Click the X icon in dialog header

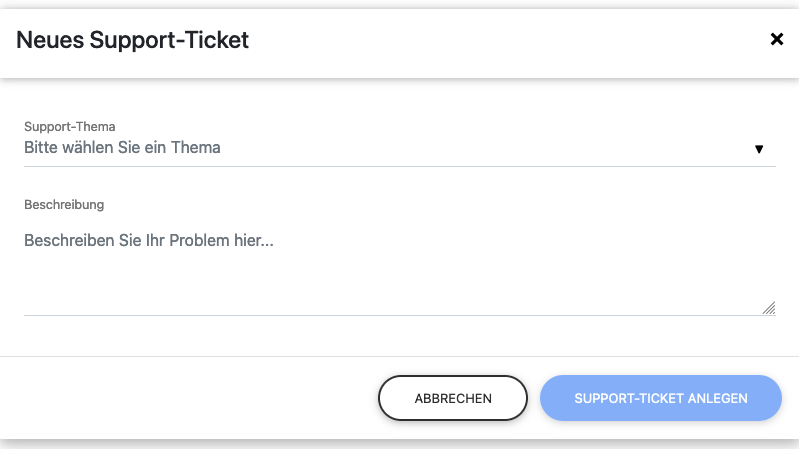coord(776,39)
